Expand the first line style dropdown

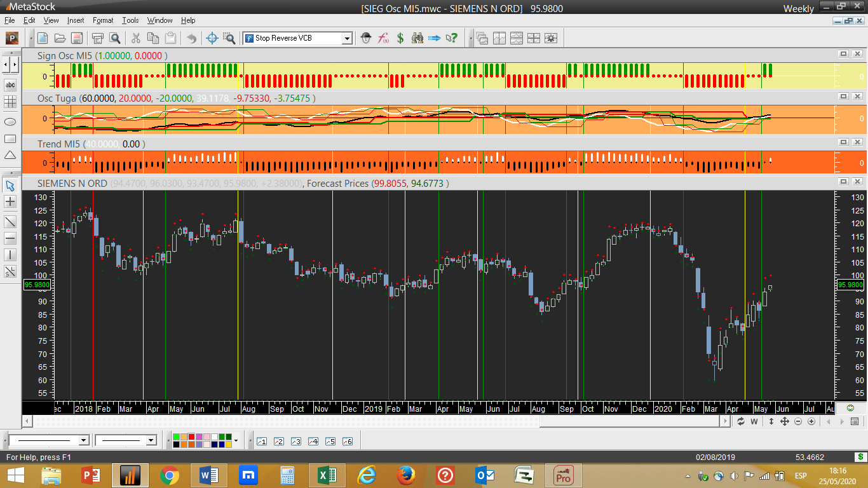tap(83, 440)
